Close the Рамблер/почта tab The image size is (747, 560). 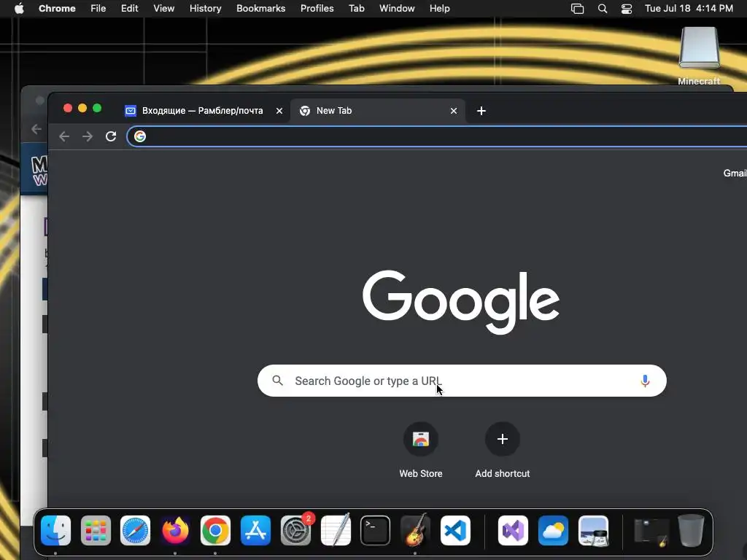click(279, 111)
